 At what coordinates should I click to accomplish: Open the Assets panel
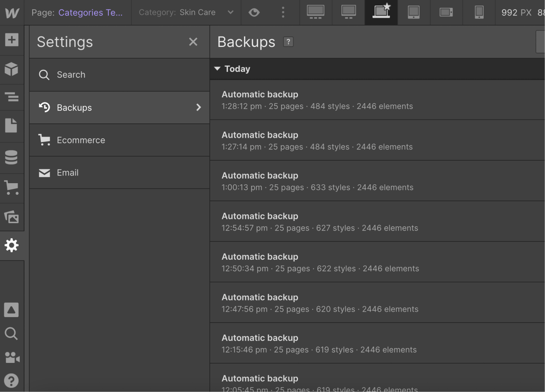(12, 217)
